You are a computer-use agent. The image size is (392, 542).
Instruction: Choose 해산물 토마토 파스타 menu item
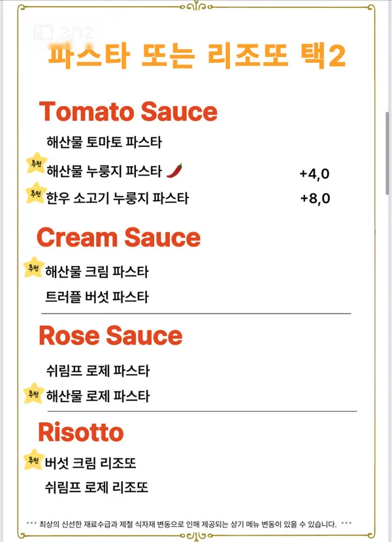[x=104, y=142]
